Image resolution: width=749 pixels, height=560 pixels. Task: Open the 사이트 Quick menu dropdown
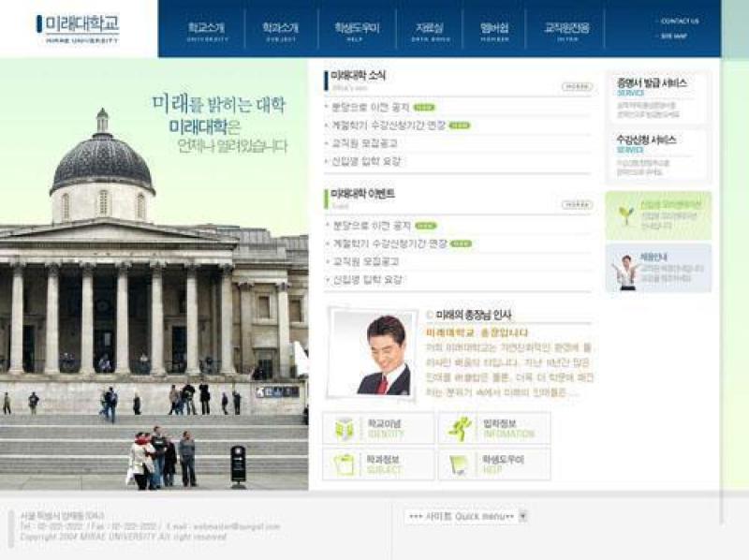click(459, 516)
